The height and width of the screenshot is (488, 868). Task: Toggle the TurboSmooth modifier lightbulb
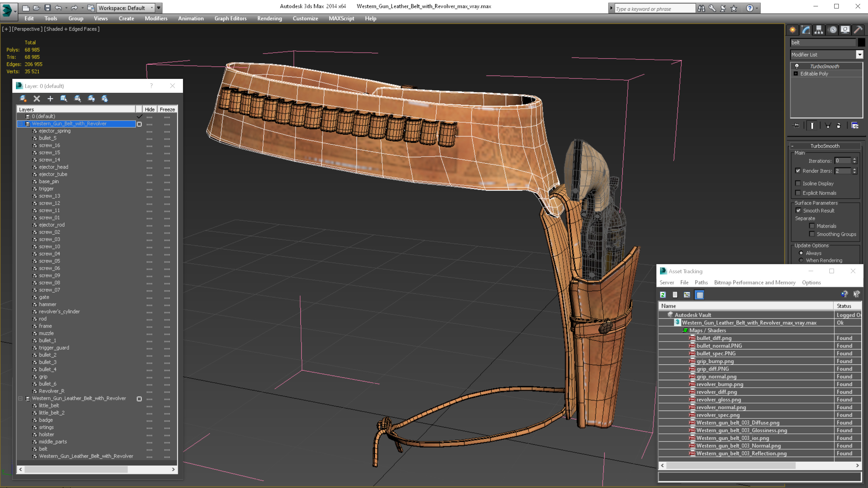point(797,66)
